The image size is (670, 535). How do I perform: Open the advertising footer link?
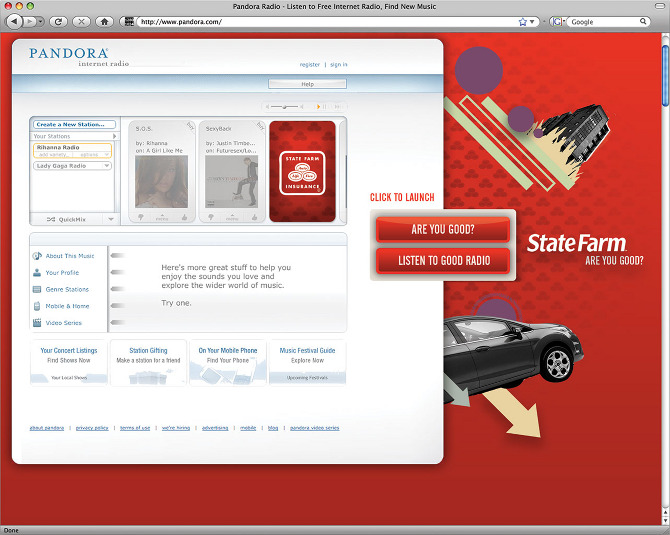[x=215, y=428]
